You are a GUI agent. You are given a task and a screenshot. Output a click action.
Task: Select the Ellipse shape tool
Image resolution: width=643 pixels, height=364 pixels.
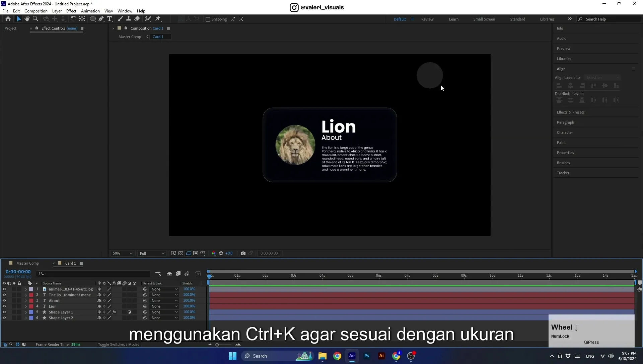point(93,19)
